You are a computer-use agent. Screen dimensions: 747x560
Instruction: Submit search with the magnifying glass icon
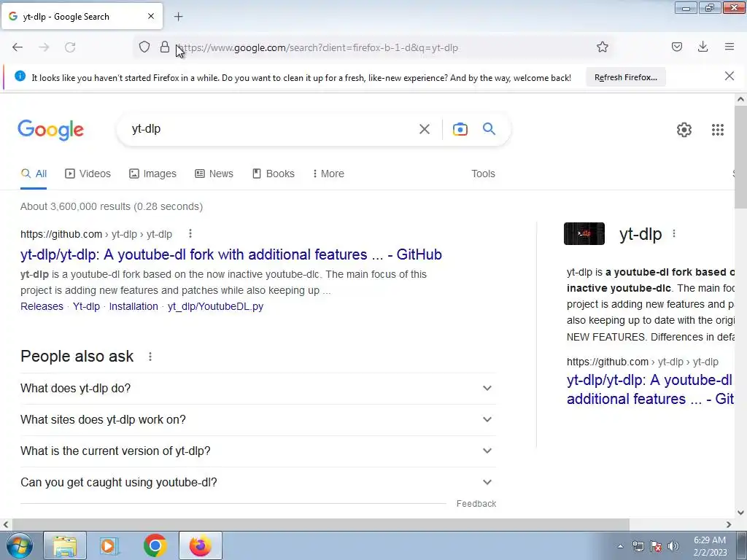pos(489,128)
